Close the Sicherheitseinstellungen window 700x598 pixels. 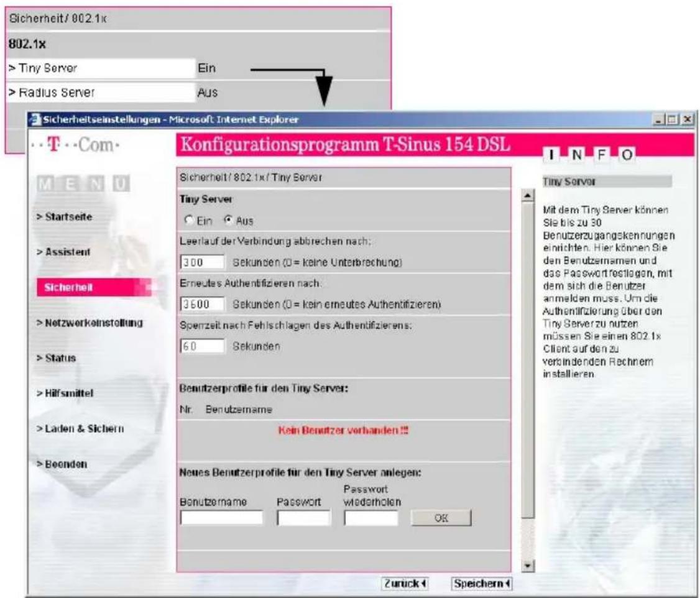click(688, 119)
